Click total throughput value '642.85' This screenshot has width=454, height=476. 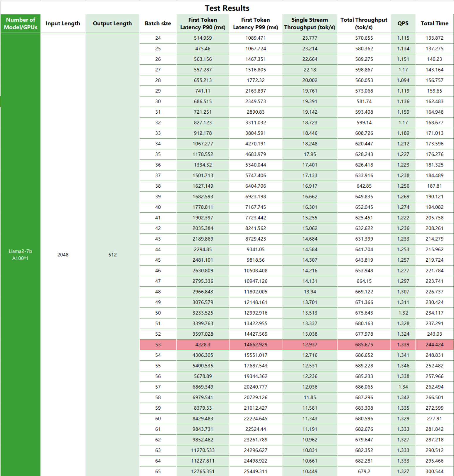pyautogui.click(x=364, y=186)
